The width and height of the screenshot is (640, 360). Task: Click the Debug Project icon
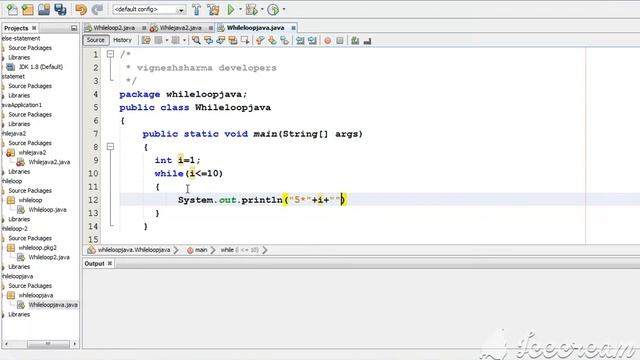pyautogui.click(x=251, y=9)
